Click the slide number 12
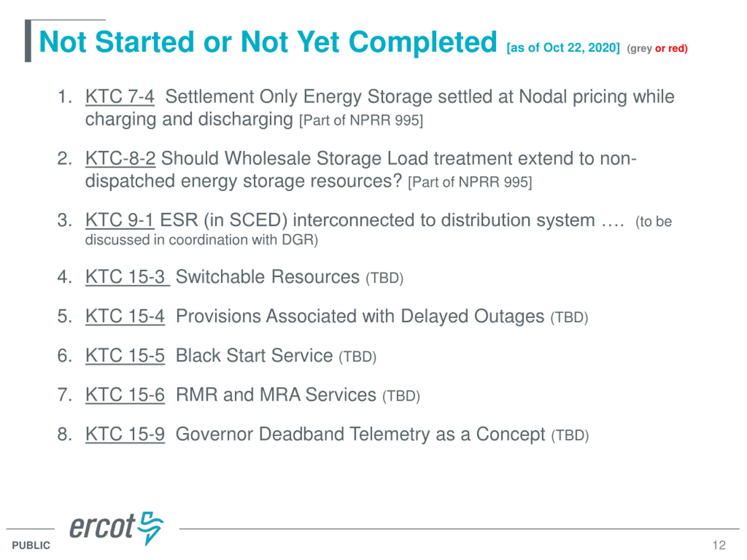Screen dimensions: 747x560 pos(719,545)
